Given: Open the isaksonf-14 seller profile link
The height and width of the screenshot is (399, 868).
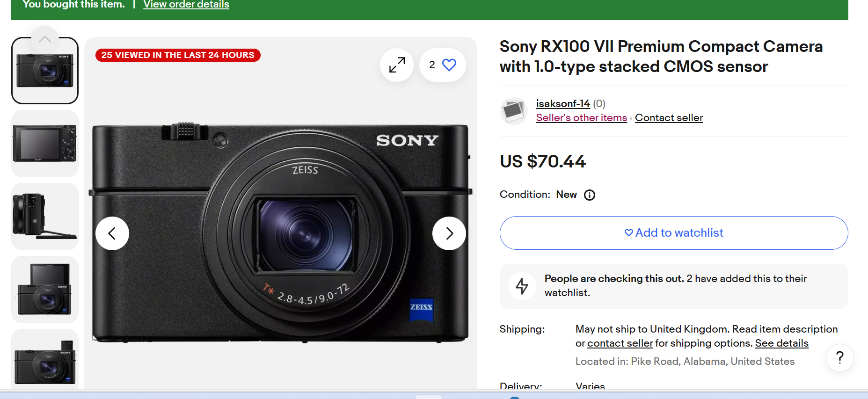Looking at the screenshot, I should (562, 103).
